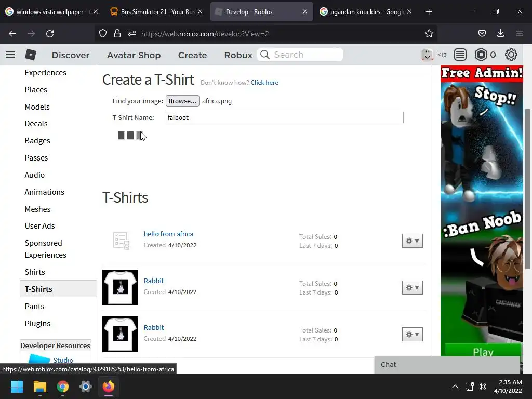Select Plugins in the sidebar
This screenshot has width=532, height=399.
[x=37, y=323]
